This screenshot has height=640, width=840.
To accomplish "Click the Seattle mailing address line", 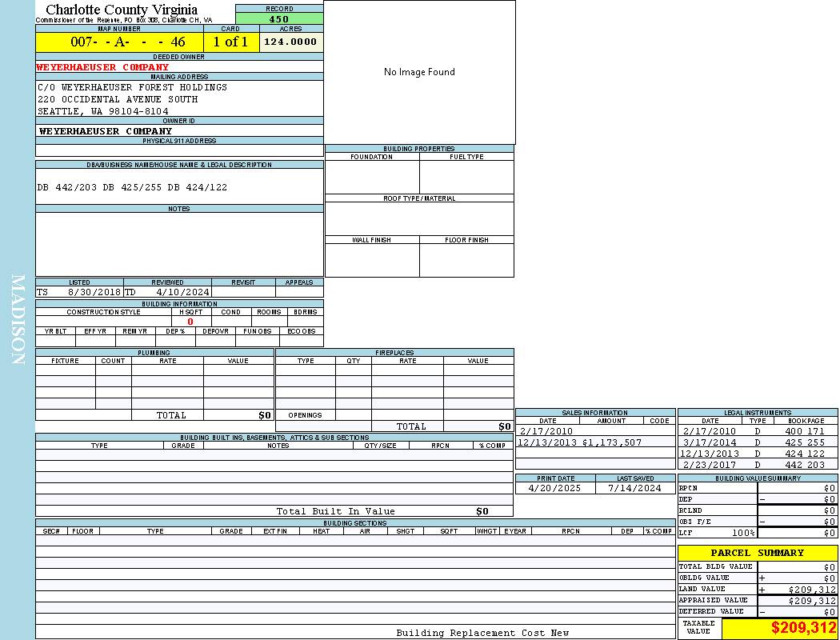I will [x=103, y=111].
